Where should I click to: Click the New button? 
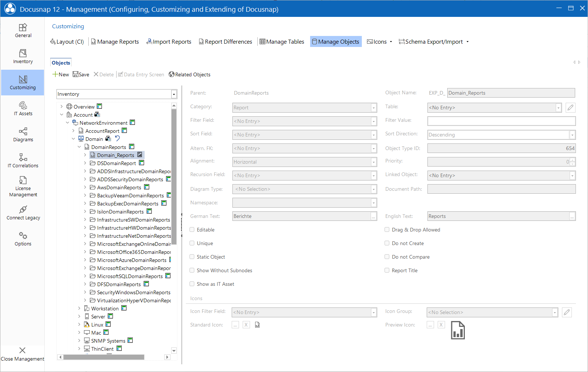coord(60,74)
